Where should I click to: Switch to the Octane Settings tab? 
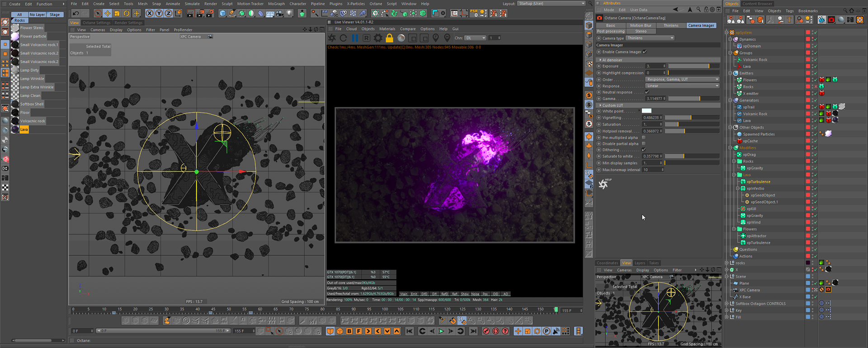96,23
